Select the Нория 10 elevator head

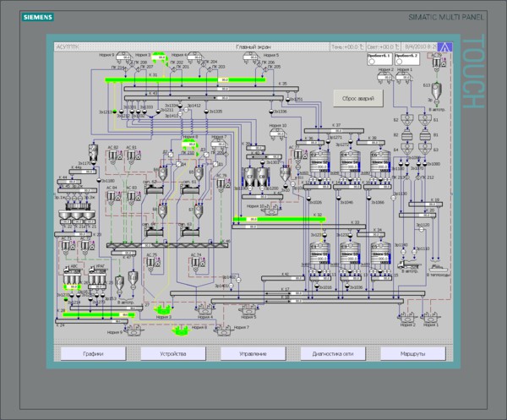277,134
